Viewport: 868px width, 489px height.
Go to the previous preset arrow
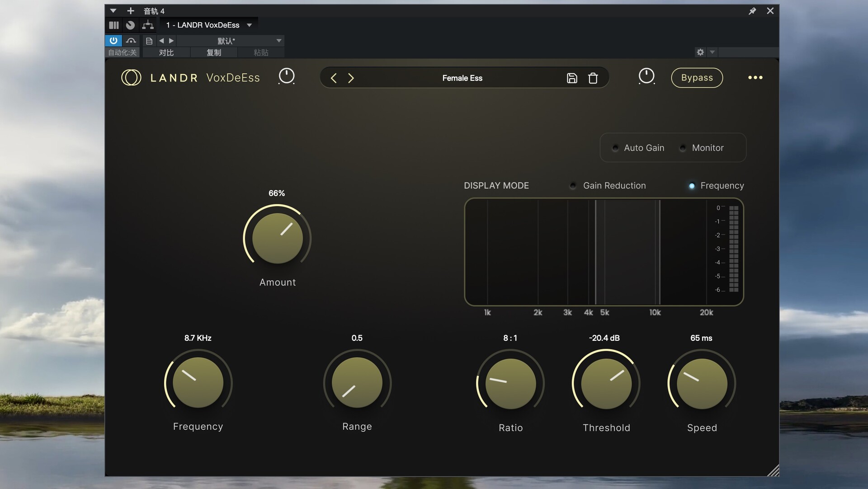click(334, 78)
